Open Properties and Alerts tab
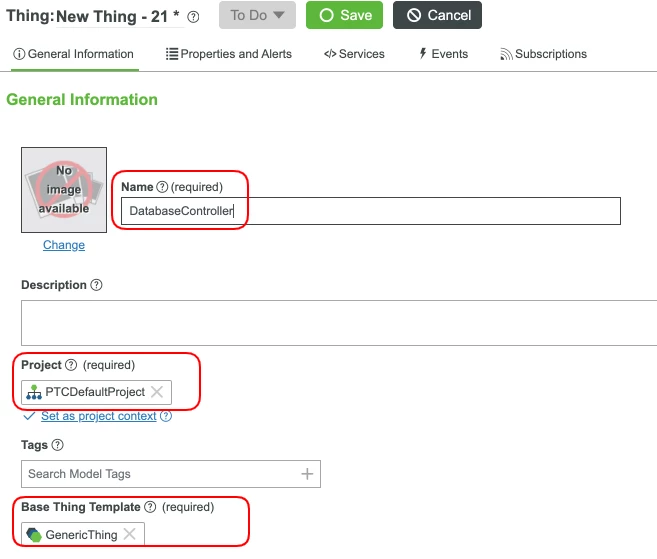This screenshot has height=559, width=657. click(x=229, y=54)
